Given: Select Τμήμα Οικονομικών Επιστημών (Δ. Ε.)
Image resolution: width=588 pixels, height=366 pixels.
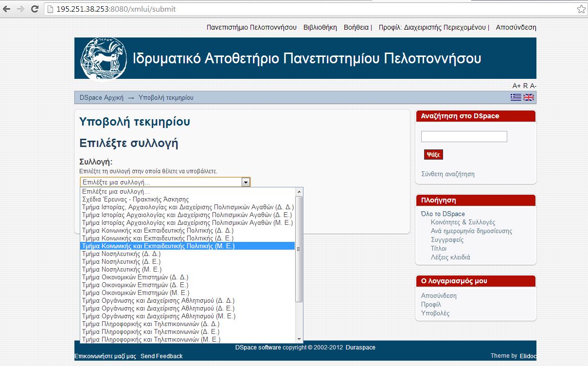Looking at the screenshot, I should tap(188, 285).
